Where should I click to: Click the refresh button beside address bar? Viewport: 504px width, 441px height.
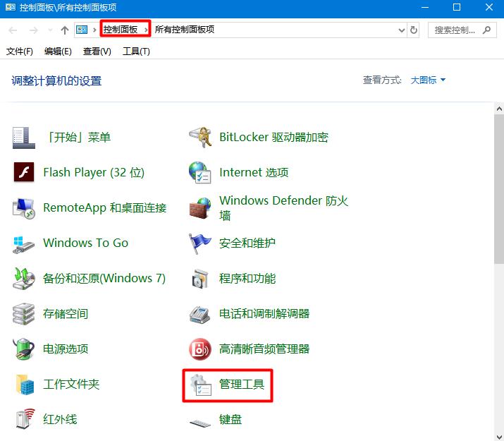[x=414, y=30]
